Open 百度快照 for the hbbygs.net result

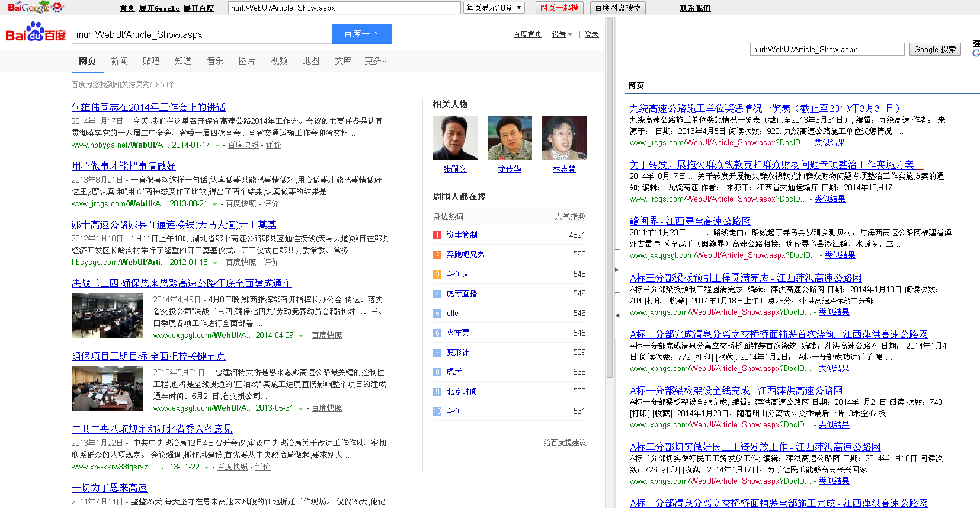[244, 145]
